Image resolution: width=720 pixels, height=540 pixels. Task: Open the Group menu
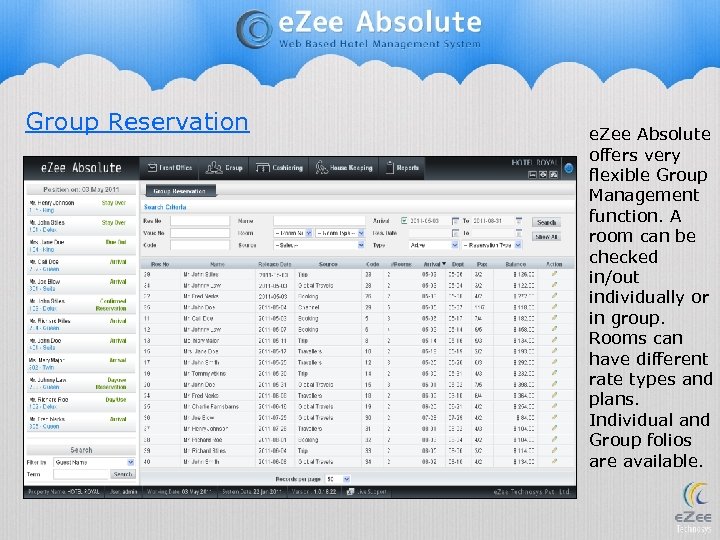click(224, 168)
